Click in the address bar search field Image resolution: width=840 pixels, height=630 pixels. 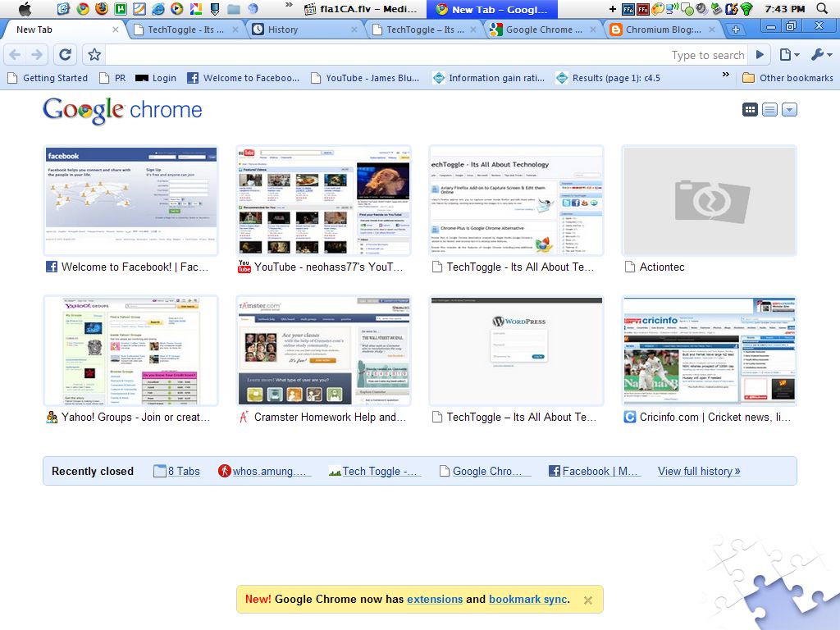(x=427, y=55)
